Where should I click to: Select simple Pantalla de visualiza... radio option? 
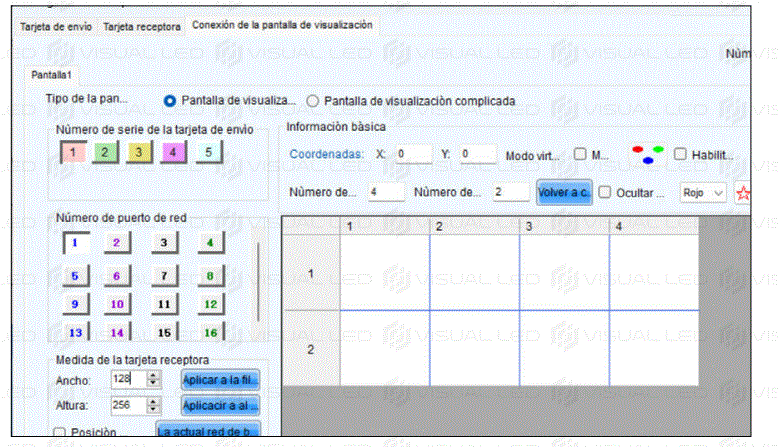coord(170,101)
